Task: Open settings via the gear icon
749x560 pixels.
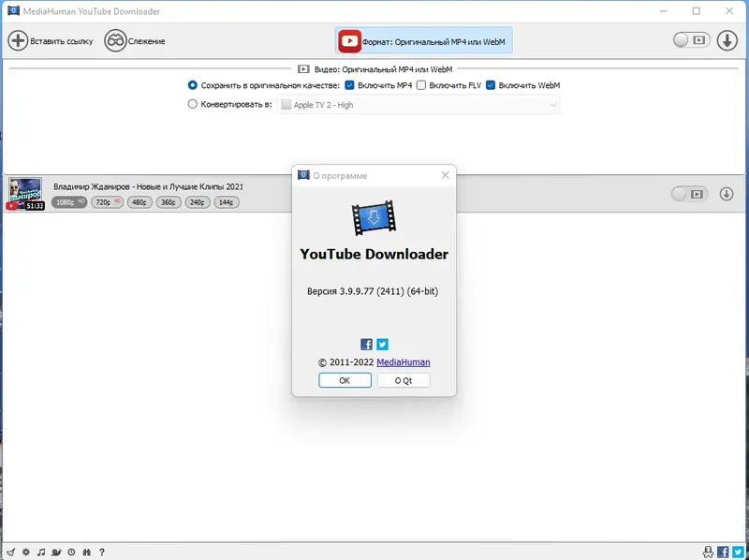Action: 26,553
